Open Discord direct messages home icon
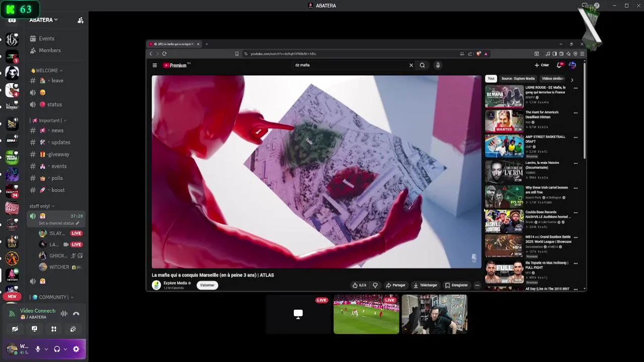 (12, 21)
